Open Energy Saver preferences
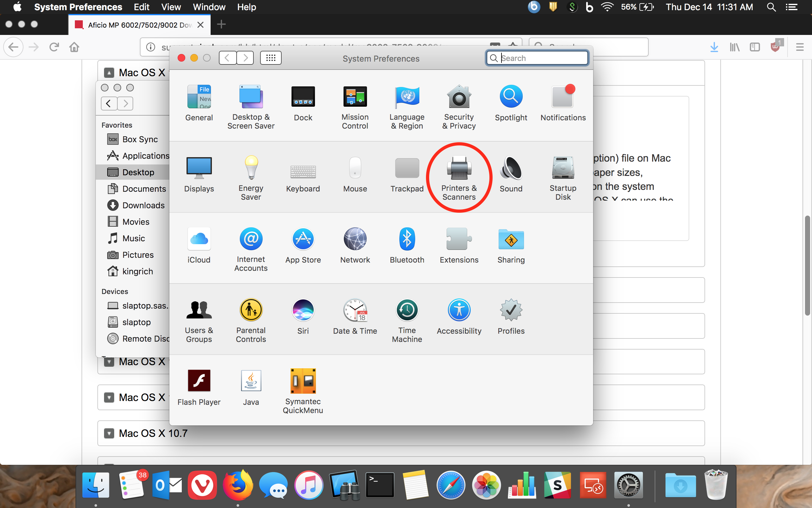Viewport: 812px width, 508px height. click(x=251, y=178)
